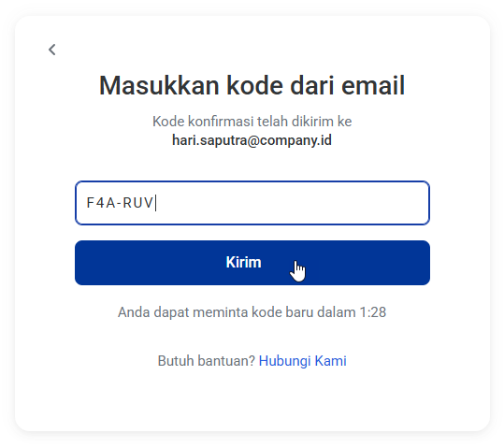This screenshot has height=448, width=504.
Task: Click the Butuh bantuan? text
Action: tap(207, 361)
